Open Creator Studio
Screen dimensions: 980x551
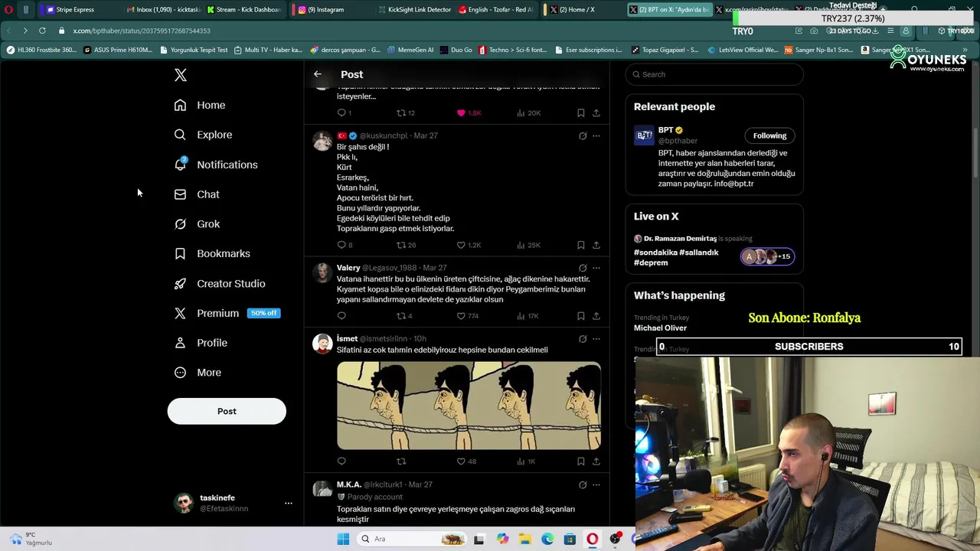220,283
